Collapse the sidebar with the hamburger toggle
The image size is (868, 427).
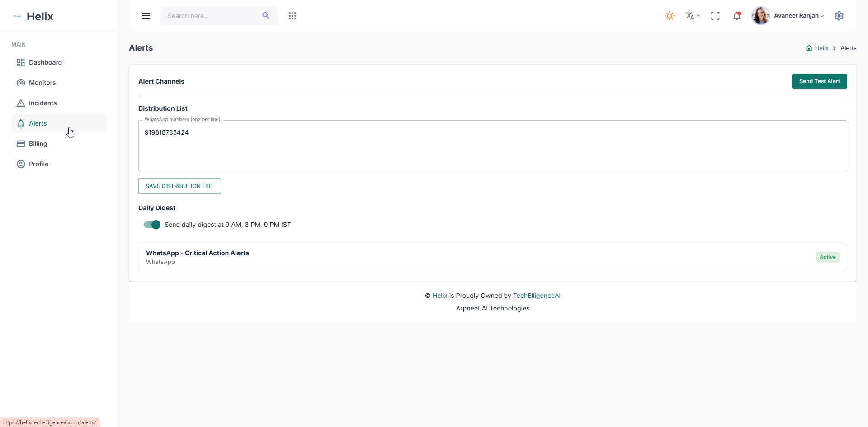tap(146, 16)
